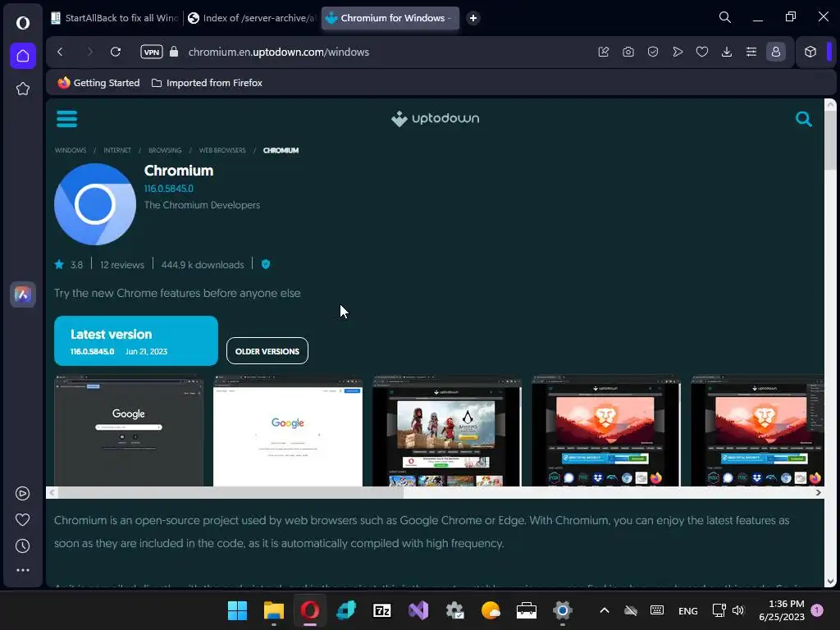Image resolution: width=840 pixels, height=630 pixels.
Task: Click OLDER VERSIONS button
Action: [267, 351]
